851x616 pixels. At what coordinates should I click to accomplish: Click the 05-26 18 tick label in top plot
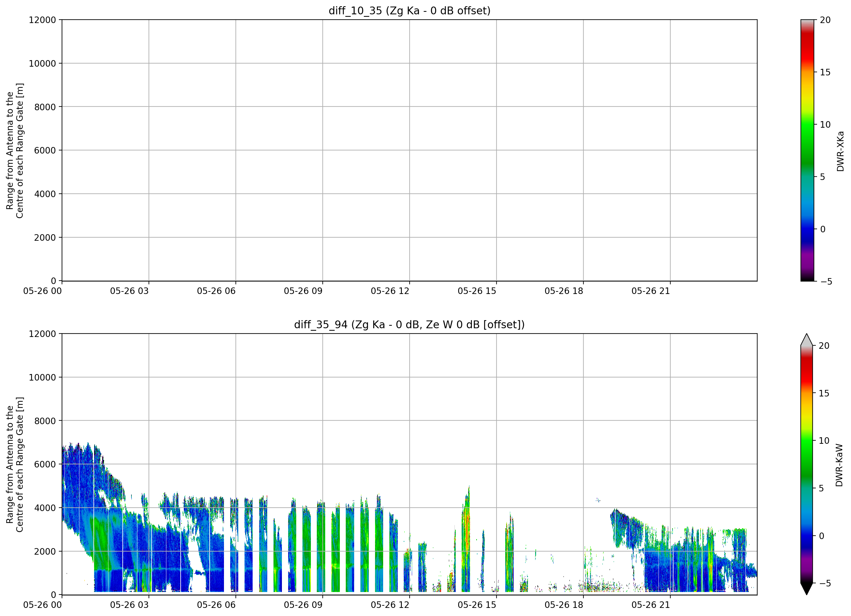(563, 291)
